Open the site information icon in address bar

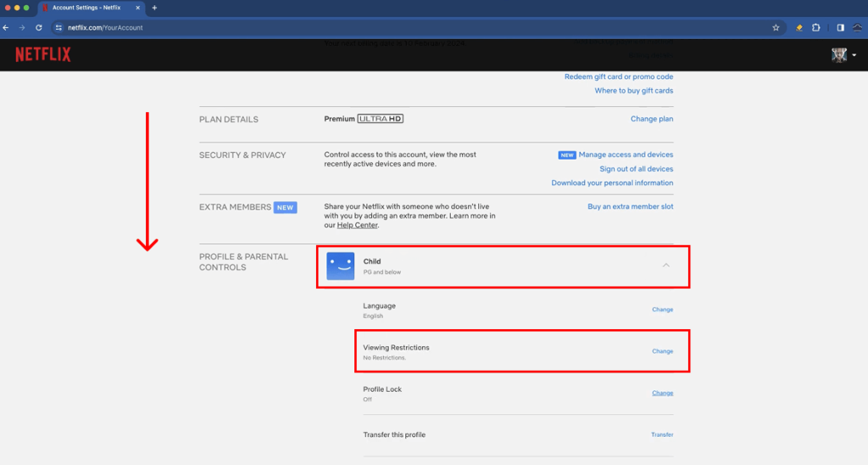click(58, 28)
